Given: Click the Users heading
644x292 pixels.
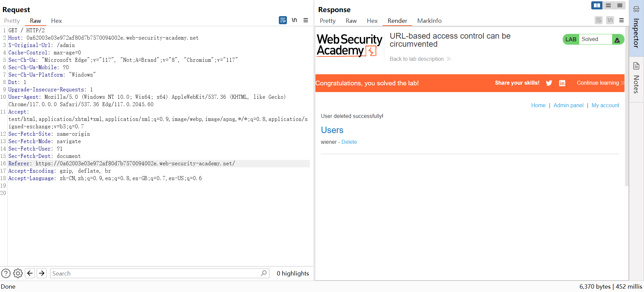Looking at the screenshot, I should point(332,130).
